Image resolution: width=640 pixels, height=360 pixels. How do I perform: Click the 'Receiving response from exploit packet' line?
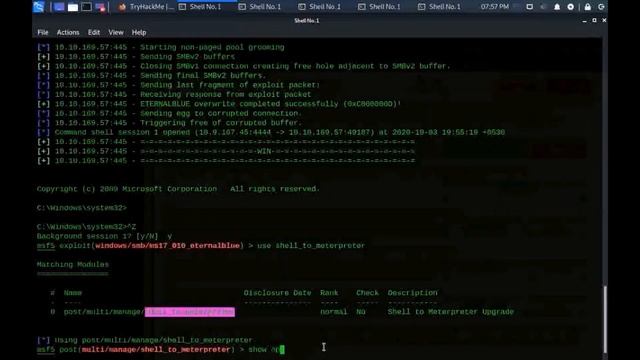[x=174, y=94]
